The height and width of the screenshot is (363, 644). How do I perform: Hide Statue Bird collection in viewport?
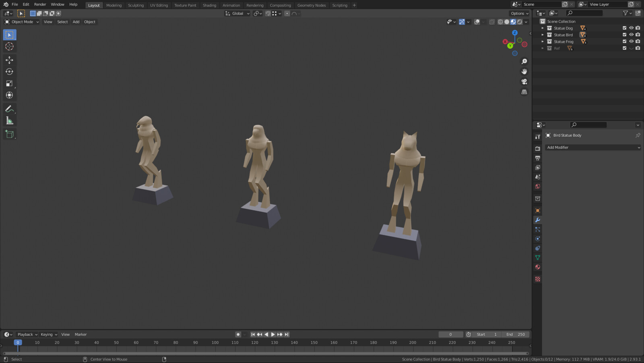pos(631,35)
